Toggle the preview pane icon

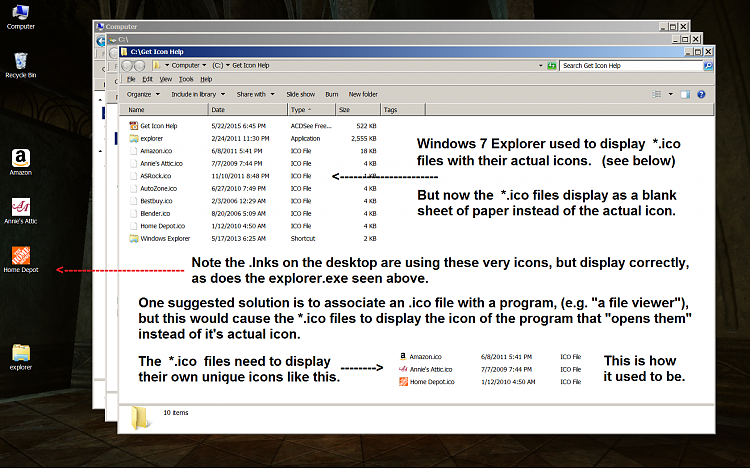[x=685, y=94]
